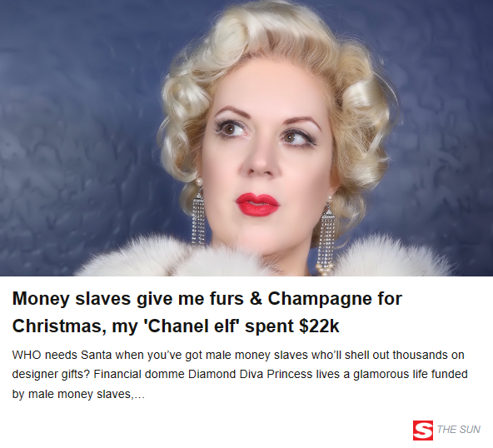Click "glamorous life funded" in the summary
493x448 pixels.
(411, 374)
